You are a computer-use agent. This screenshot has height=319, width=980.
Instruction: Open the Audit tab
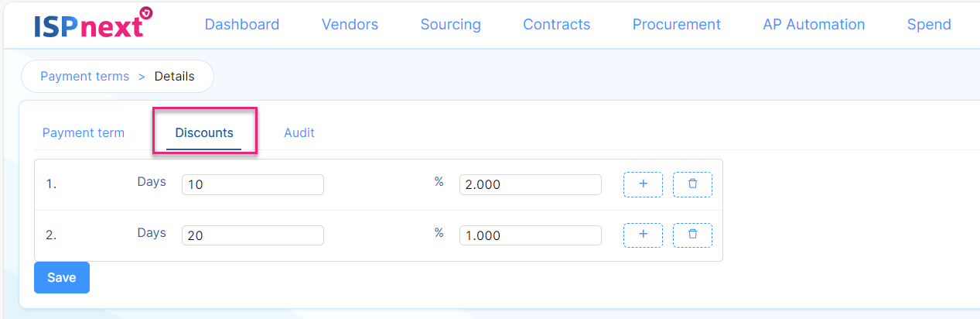[299, 132]
